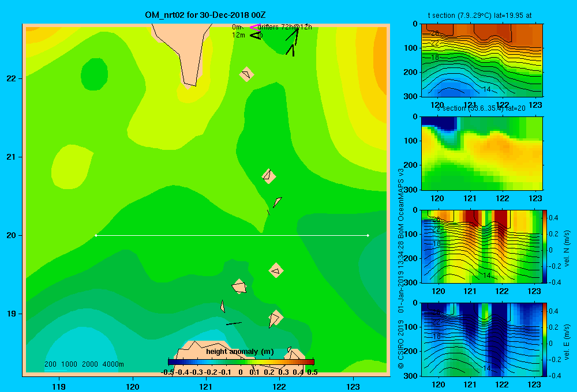
Task: Click latitude label 22 on main map
Action: click(x=12, y=79)
